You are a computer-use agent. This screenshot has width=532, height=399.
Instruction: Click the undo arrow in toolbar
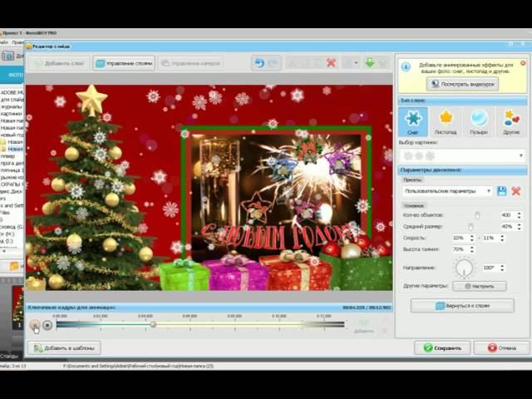(259, 63)
